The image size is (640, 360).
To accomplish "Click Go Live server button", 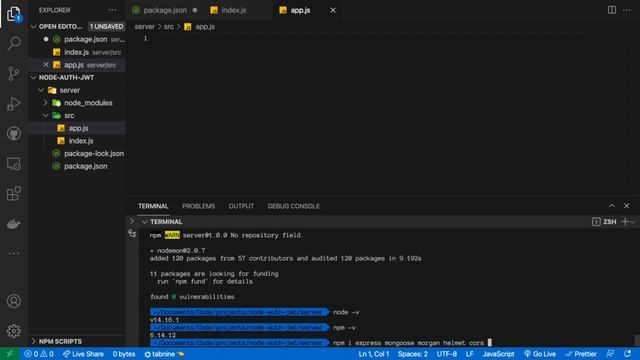I will click(x=540, y=354).
